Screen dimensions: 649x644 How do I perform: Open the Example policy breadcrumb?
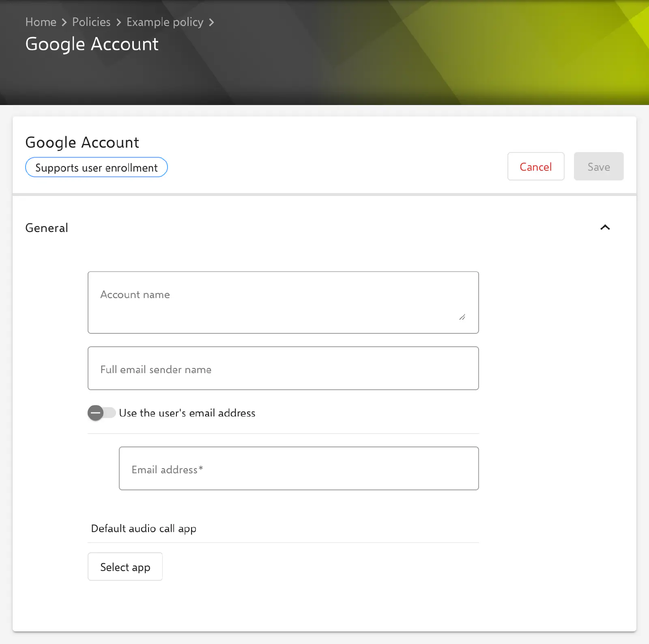(x=165, y=22)
